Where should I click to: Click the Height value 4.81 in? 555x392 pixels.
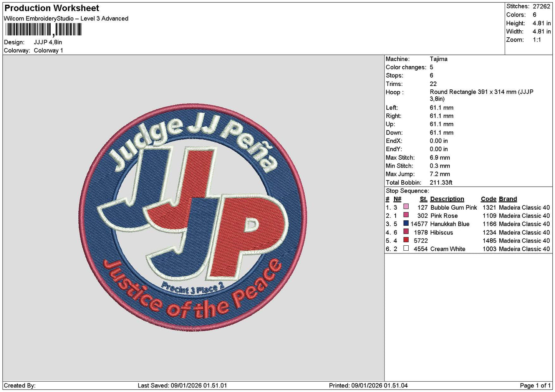pos(542,23)
